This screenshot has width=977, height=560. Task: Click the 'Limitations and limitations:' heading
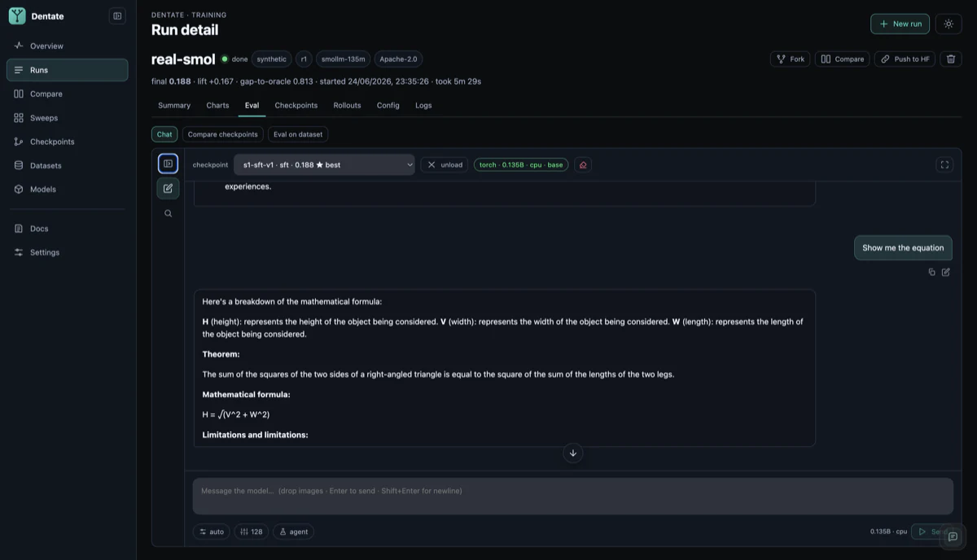[255, 435]
